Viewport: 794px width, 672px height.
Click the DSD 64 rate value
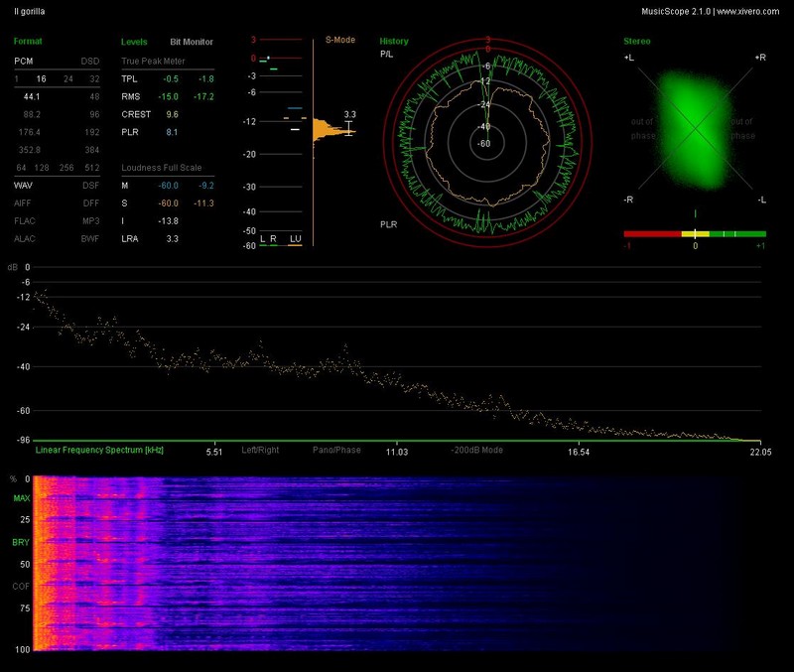tap(21, 168)
